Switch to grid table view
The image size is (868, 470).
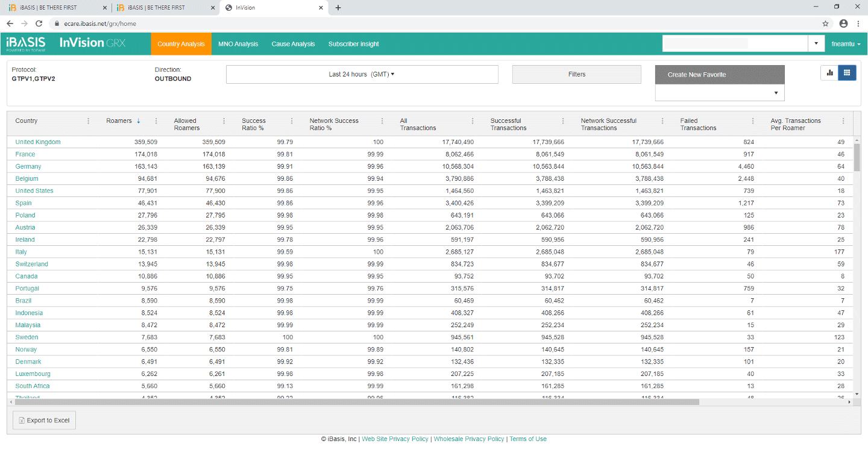847,73
